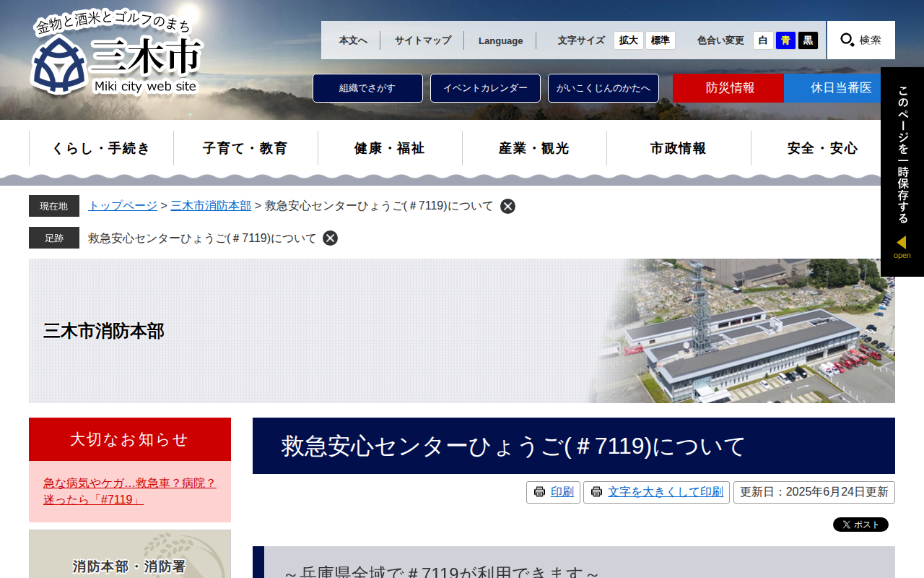Remove the breadcrumb with its X icon
This screenshot has width=924, height=578.
pos(508,206)
